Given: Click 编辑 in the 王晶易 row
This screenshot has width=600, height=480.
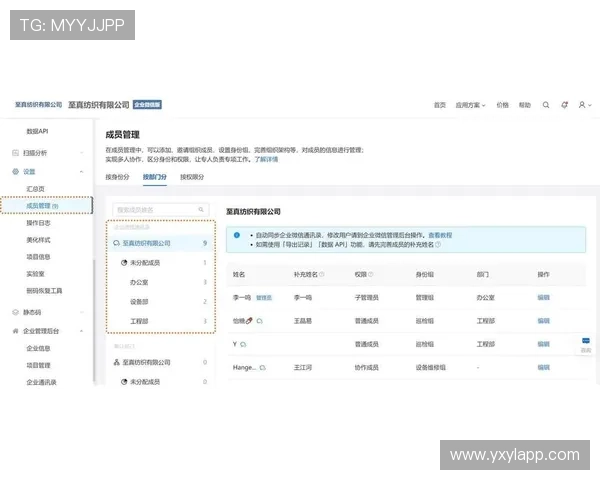Looking at the screenshot, I should [543, 321].
